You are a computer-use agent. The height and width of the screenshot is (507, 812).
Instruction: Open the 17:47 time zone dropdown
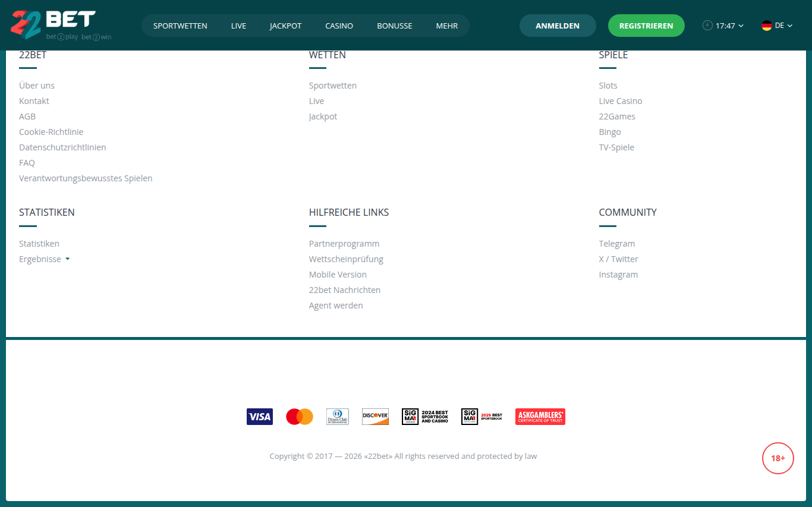tap(723, 26)
